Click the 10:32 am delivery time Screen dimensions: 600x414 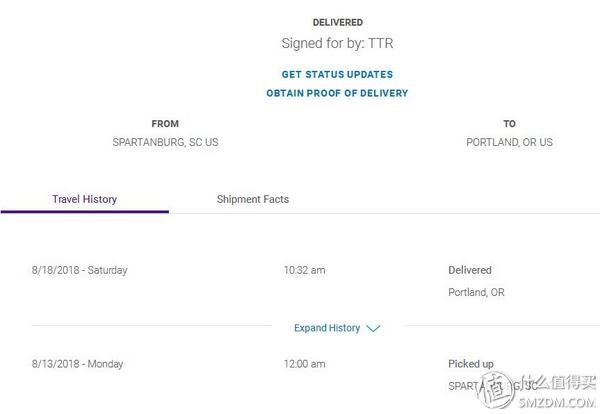[304, 270]
